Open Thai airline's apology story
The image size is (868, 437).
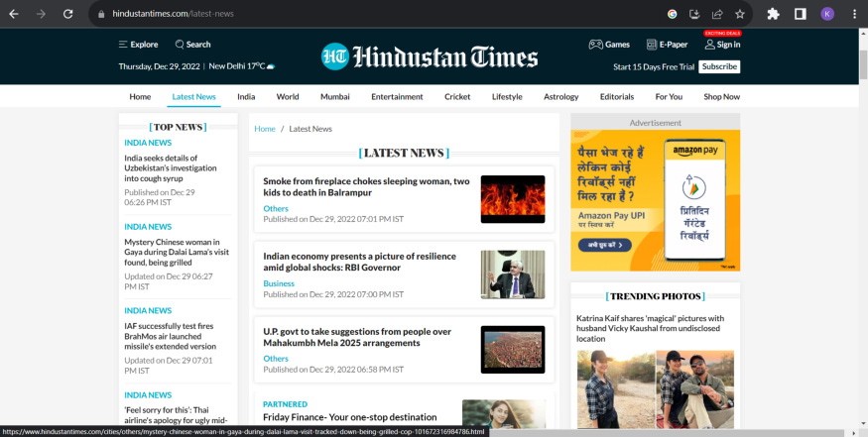click(175, 415)
